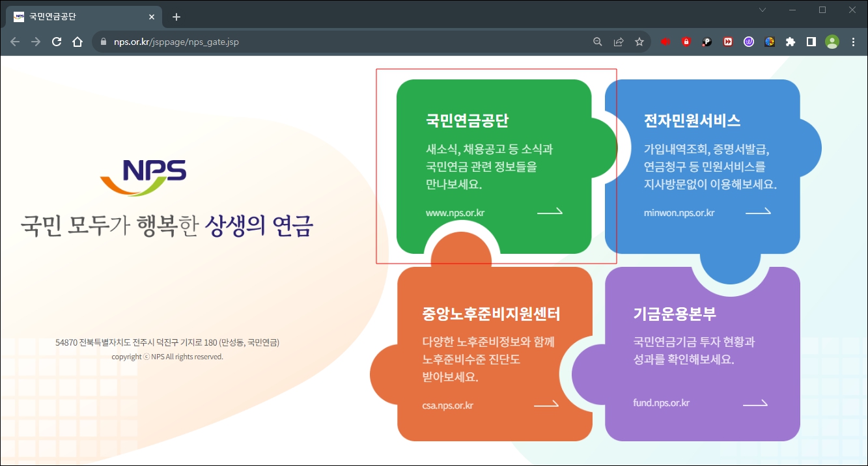868x466 pixels.
Task: Open the blue 전자민원서비스 card heading
Action: [x=692, y=121]
